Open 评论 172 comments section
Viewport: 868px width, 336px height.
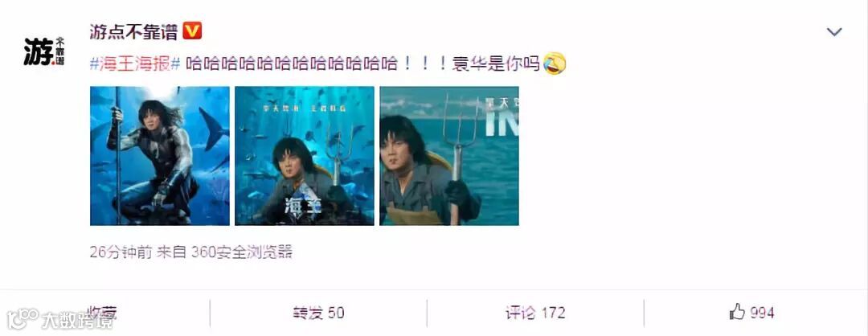coord(535,313)
